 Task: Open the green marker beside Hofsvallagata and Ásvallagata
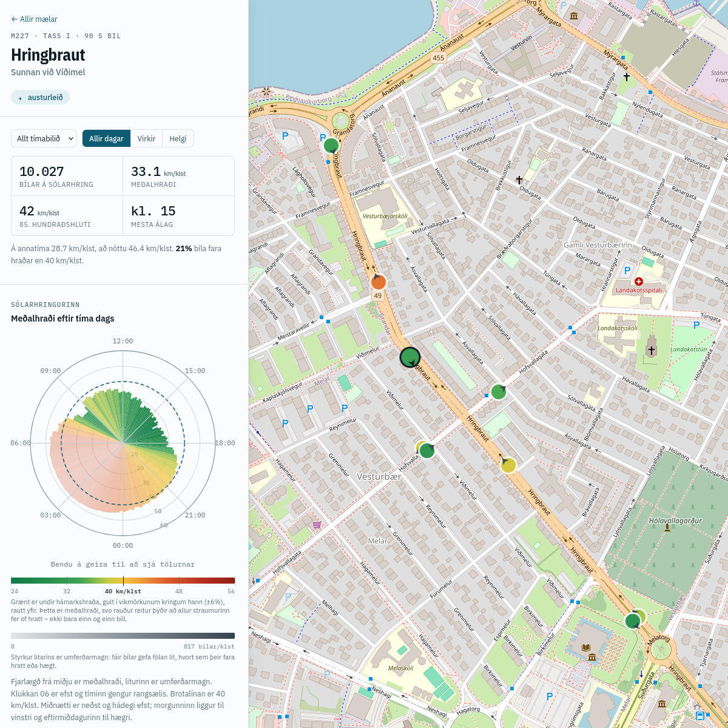click(x=498, y=391)
